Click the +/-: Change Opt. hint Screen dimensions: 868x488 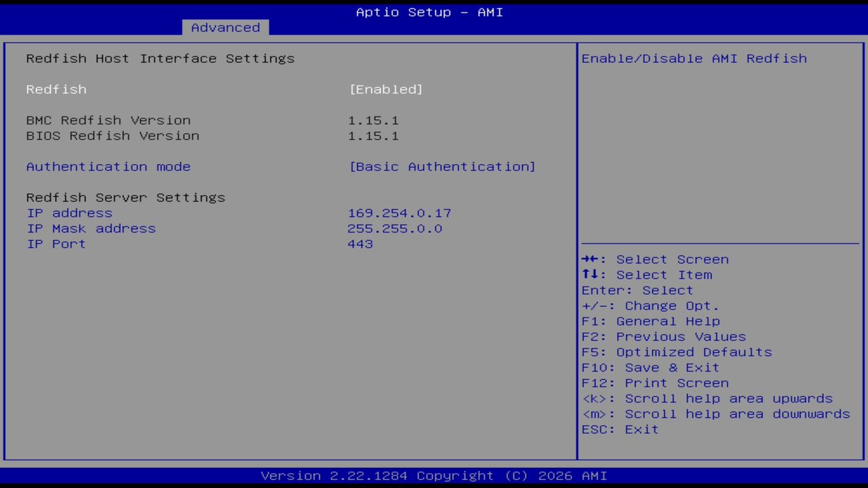(x=650, y=306)
